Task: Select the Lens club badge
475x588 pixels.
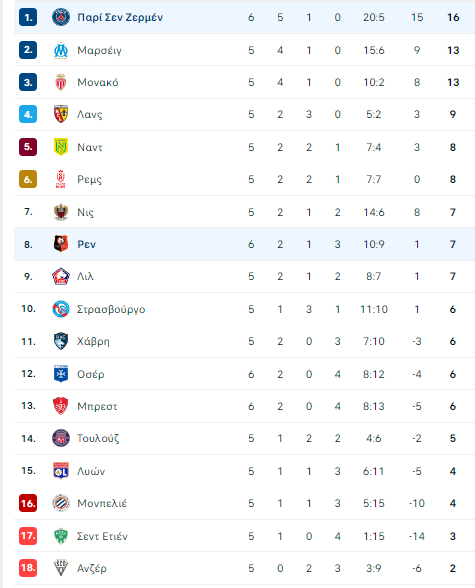Action: (x=61, y=114)
